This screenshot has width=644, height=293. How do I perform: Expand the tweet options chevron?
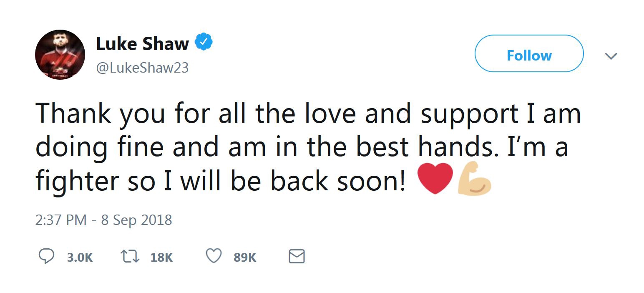coord(611,56)
